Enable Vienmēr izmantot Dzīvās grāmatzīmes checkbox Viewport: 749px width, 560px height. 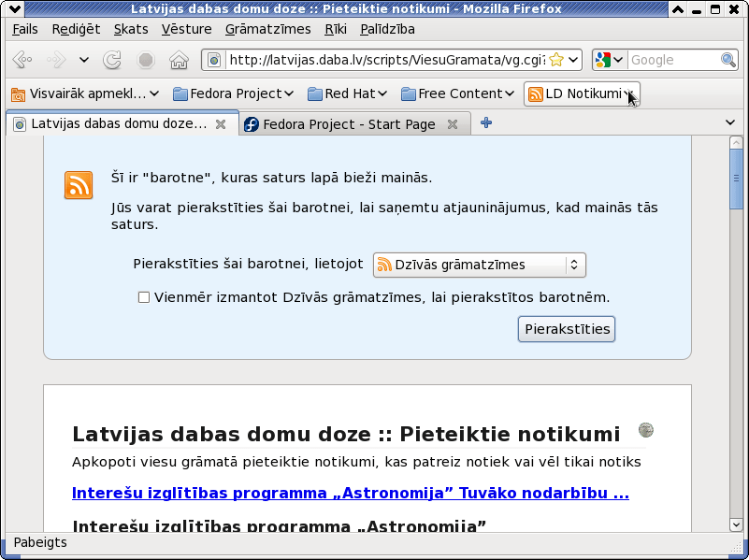coord(144,298)
